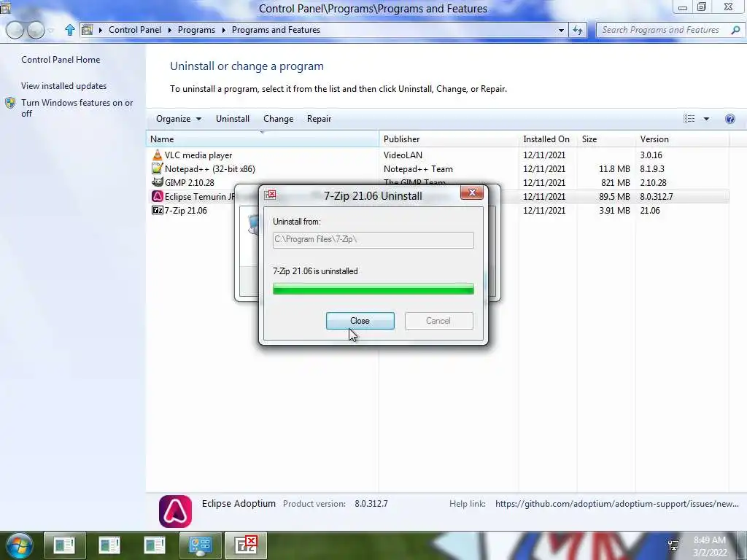Screen dimensions: 747x560
Task: Open Turn Windows features on or off
Action: pos(77,108)
